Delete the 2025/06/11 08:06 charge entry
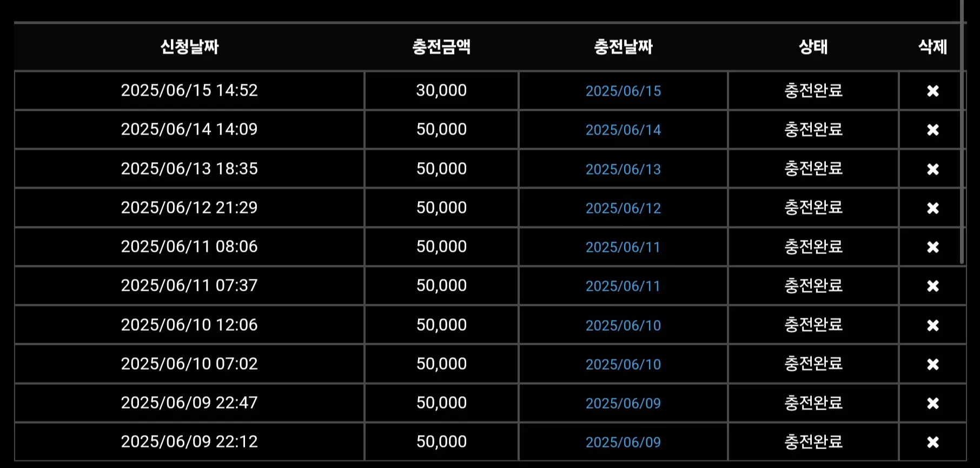This screenshot has width=980, height=468. (932, 247)
